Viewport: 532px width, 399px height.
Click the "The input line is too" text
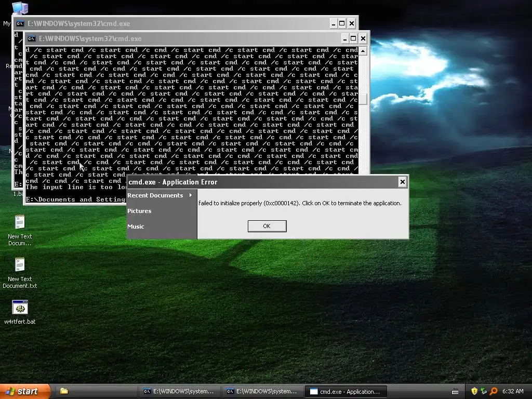(x=69, y=187)
